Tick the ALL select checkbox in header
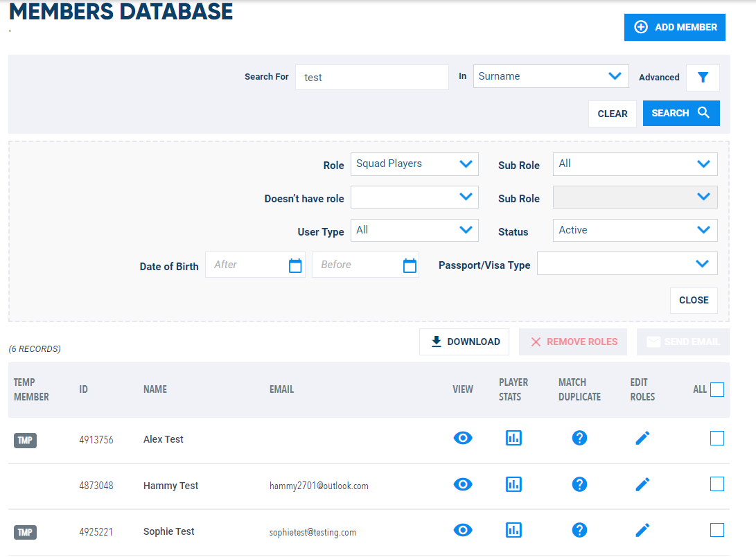 [x=717, y=389]
